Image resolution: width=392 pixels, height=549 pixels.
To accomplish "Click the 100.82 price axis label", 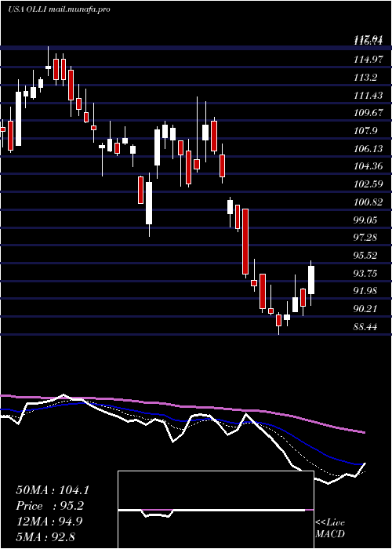I will coord(368,202).
